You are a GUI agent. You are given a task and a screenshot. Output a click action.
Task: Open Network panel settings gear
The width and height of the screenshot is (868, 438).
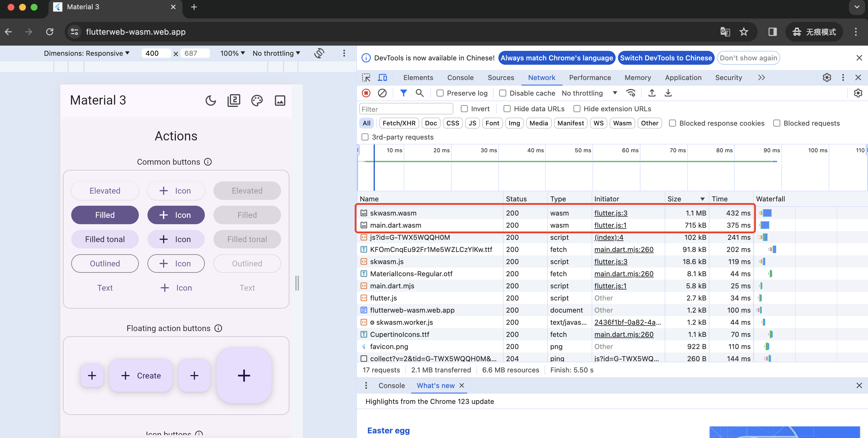(x=858, y=93)
